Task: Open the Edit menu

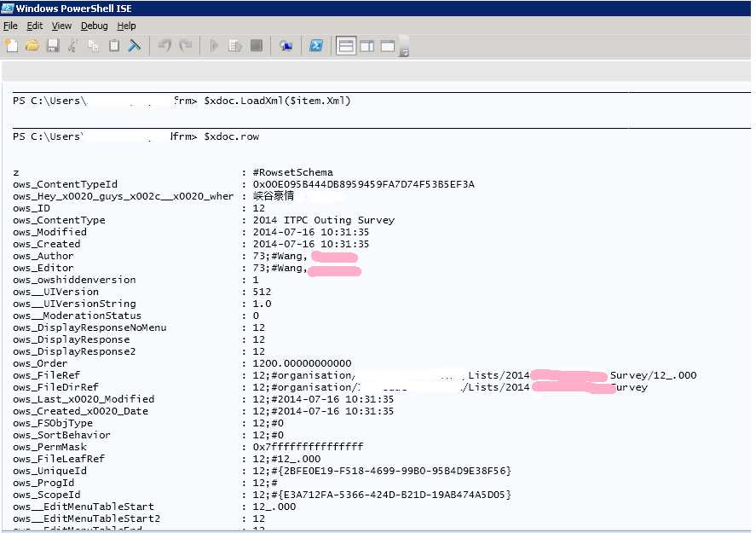Action: 35,26
